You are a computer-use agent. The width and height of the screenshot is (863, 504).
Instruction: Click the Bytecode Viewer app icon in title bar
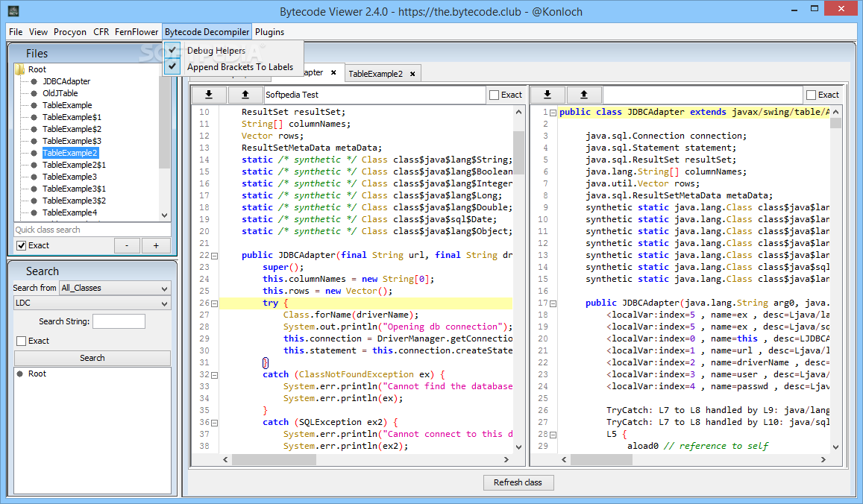tap(13, 12)
